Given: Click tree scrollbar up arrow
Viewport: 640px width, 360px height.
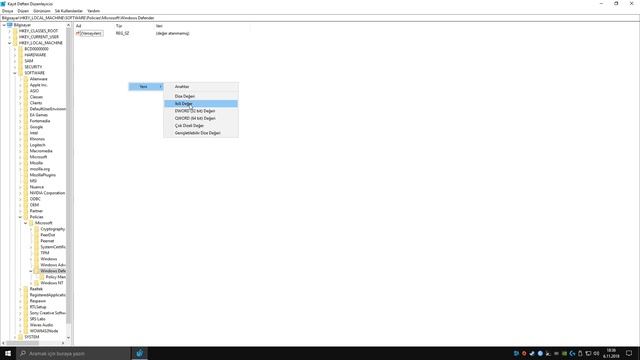Looking at the screenshot, I should click(68, 25).
